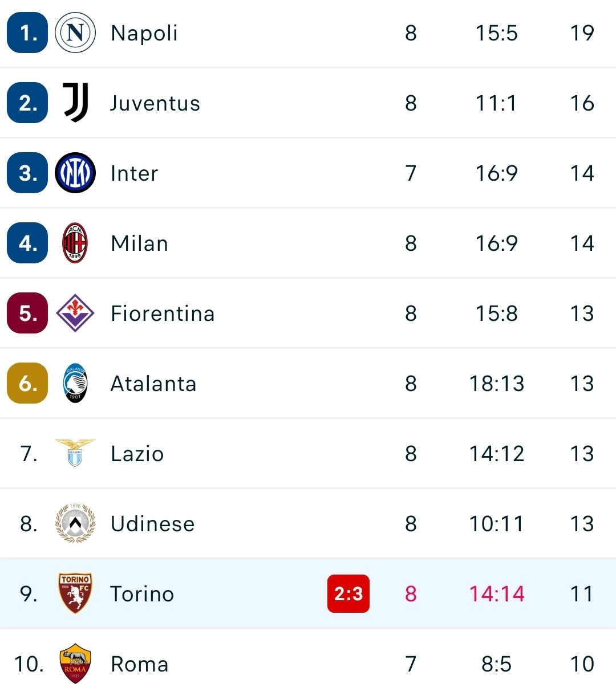Select the Lazio eagle crest

click(x=75, y=453)
